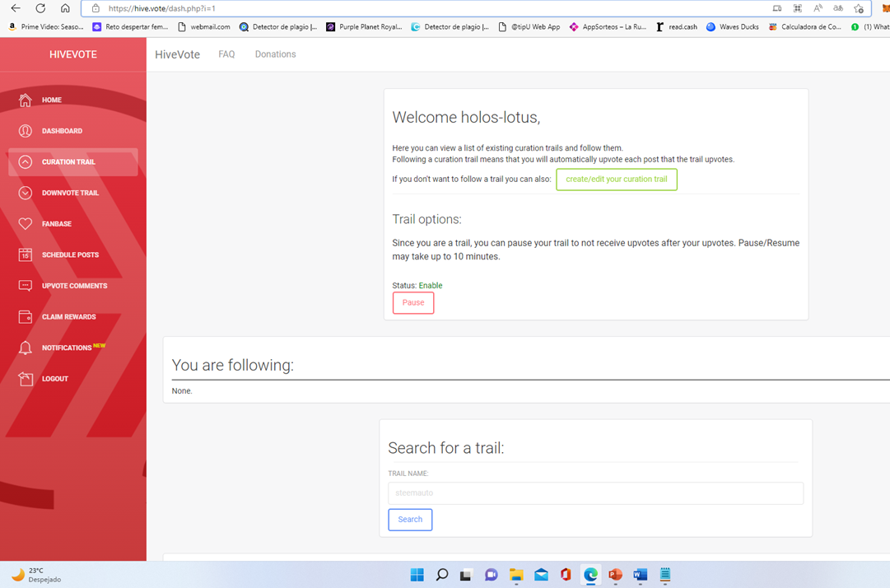Click the Claim Rewards wallet icon

click(25, 317)
